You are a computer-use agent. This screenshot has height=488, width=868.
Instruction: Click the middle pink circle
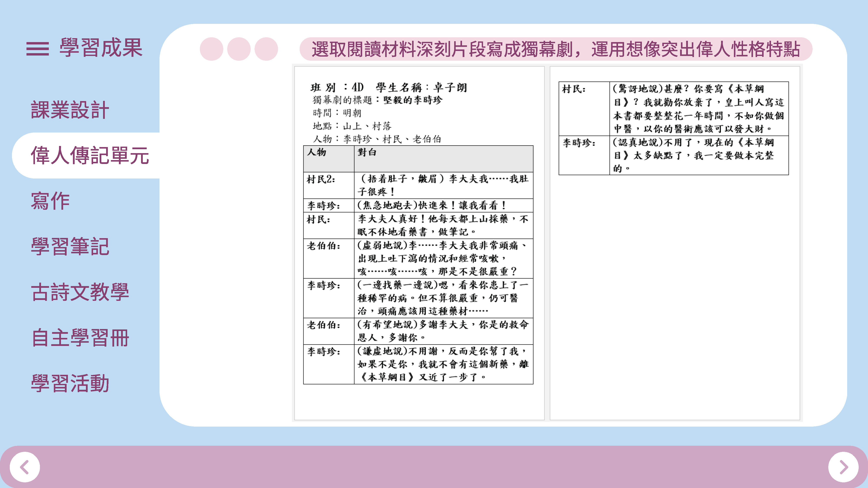[x=238, y=49]
